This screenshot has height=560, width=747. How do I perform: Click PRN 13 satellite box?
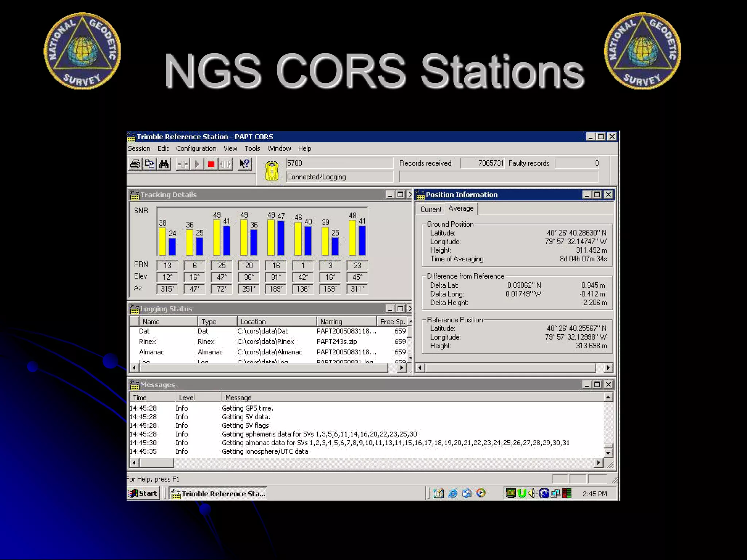167,265
